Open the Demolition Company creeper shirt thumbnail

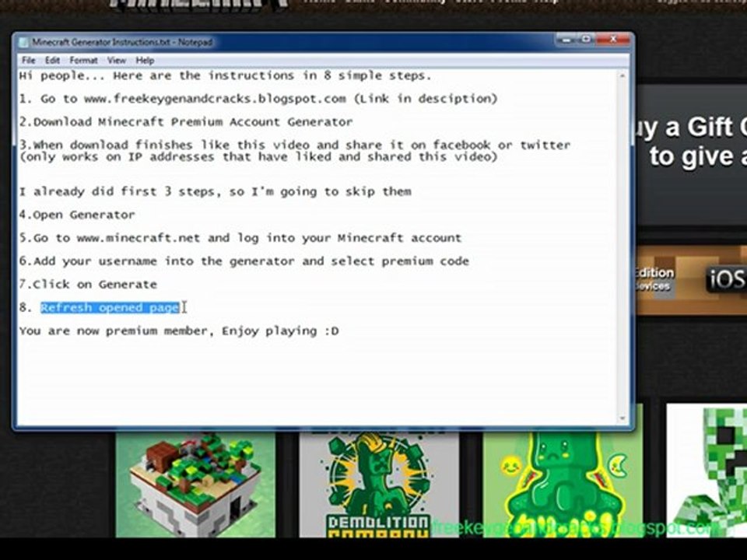pyautogui.click(x=379, y=484)
